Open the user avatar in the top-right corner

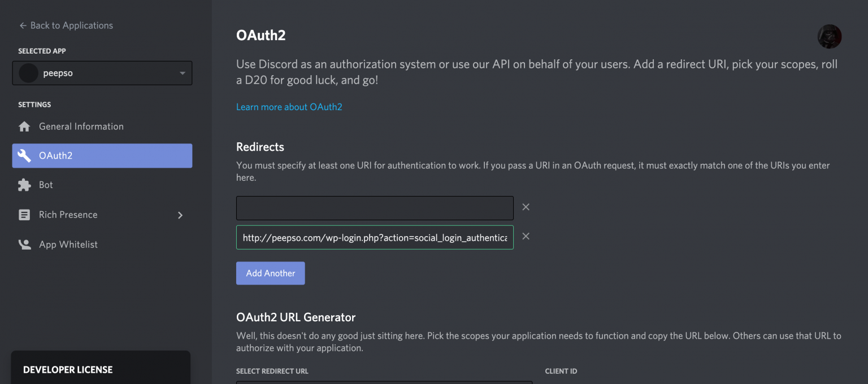coord(829,36)
